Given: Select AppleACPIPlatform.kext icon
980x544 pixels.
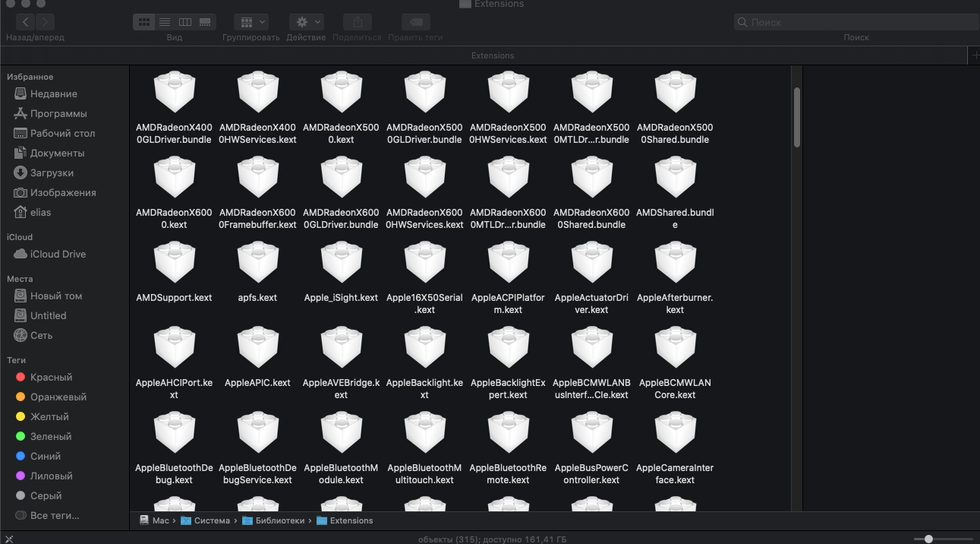Looking at the screenshot, I should [508, 263].
